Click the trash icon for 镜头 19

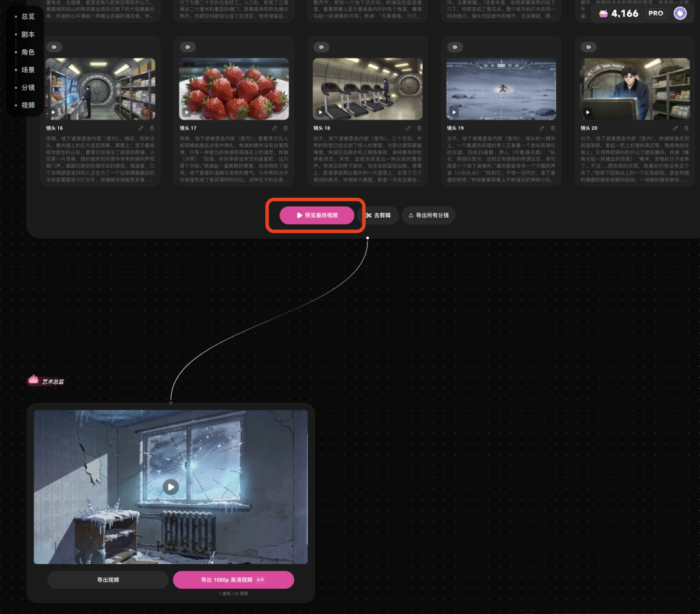552,128
